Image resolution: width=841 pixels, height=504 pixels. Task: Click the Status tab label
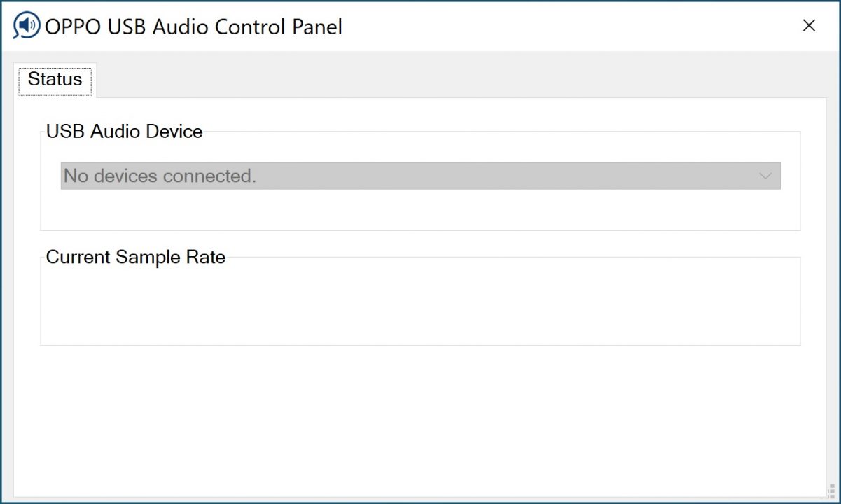coord(55,80)
